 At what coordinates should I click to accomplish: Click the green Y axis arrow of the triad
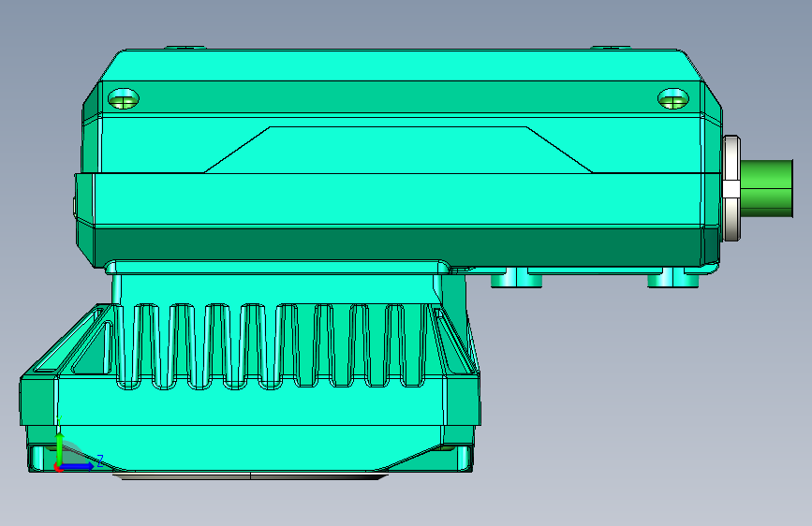60,447
